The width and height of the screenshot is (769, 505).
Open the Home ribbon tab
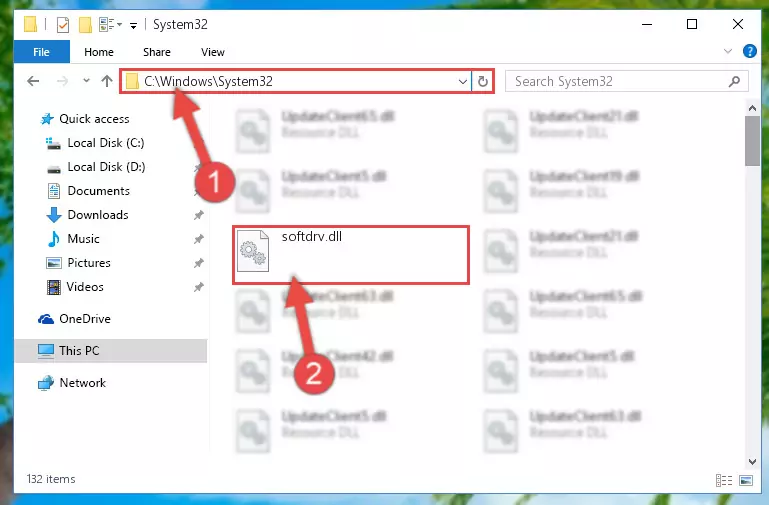99,52
